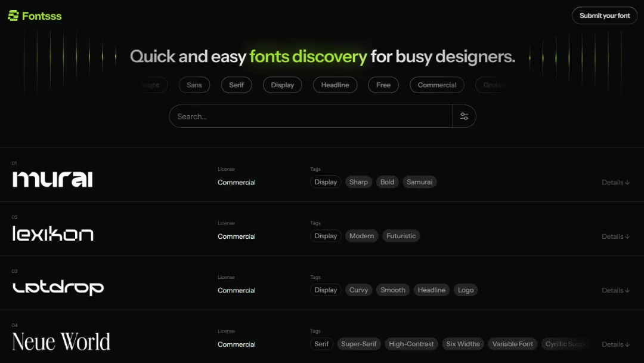644x363 pixels.
Task: Click the Logo tag
Action: (466, 290)
